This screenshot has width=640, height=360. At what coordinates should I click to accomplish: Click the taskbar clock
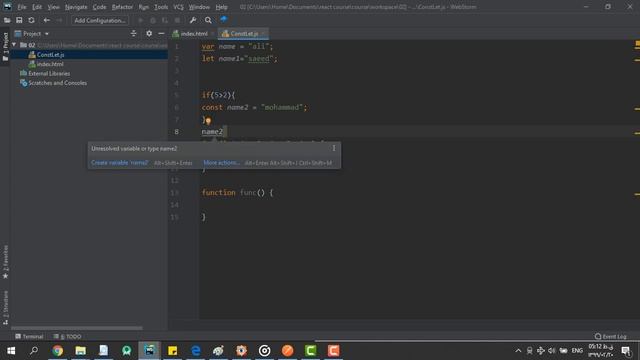tap(600, 351)
